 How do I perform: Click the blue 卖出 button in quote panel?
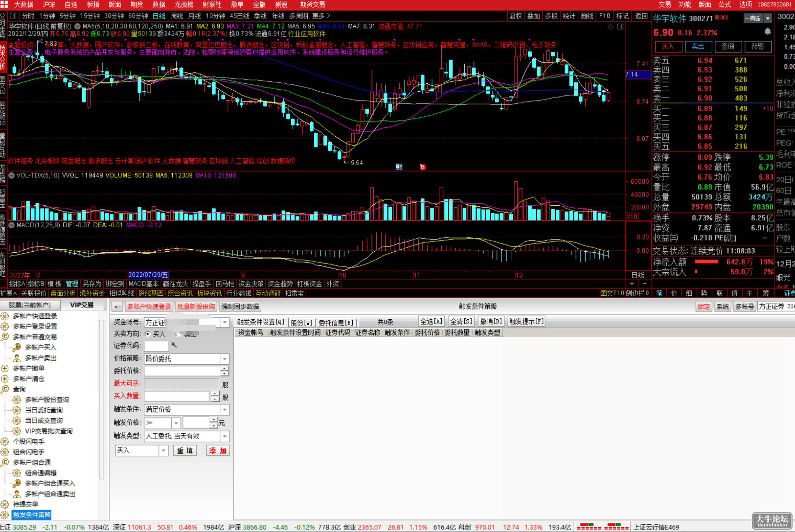698,46
